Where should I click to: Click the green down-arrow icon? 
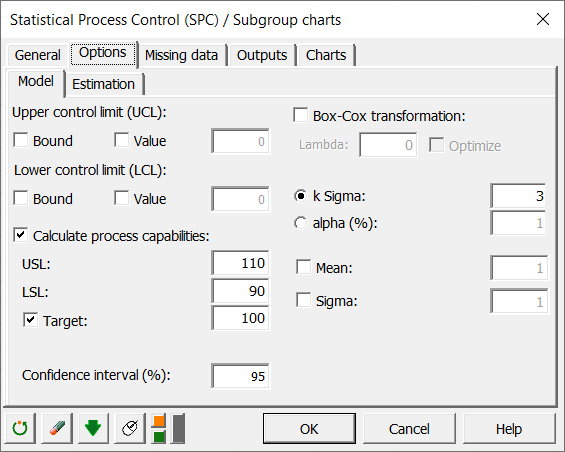(x=93, y=428)
